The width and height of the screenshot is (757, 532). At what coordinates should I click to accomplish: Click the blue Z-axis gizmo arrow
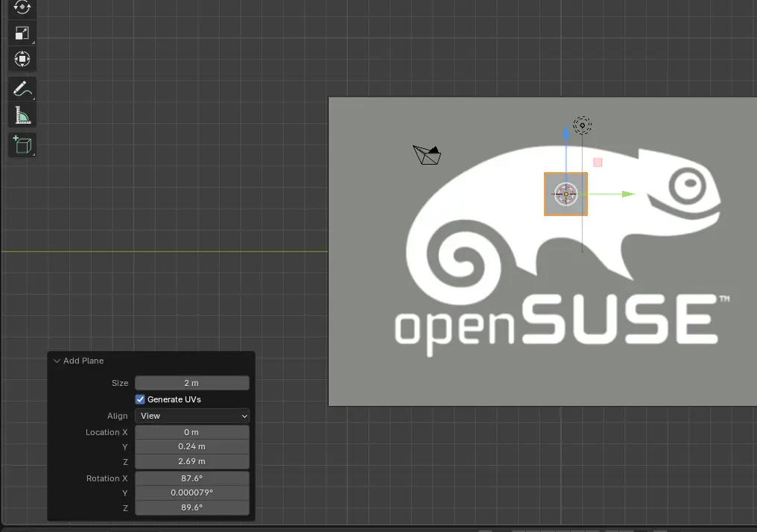coord(566,133)
